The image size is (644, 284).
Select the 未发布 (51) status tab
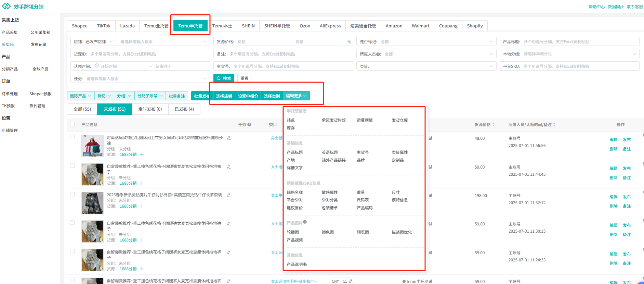(x=115, y=109)
